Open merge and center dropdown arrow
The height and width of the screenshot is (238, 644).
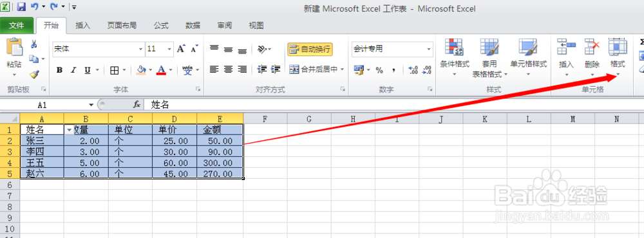coord(342,69)
